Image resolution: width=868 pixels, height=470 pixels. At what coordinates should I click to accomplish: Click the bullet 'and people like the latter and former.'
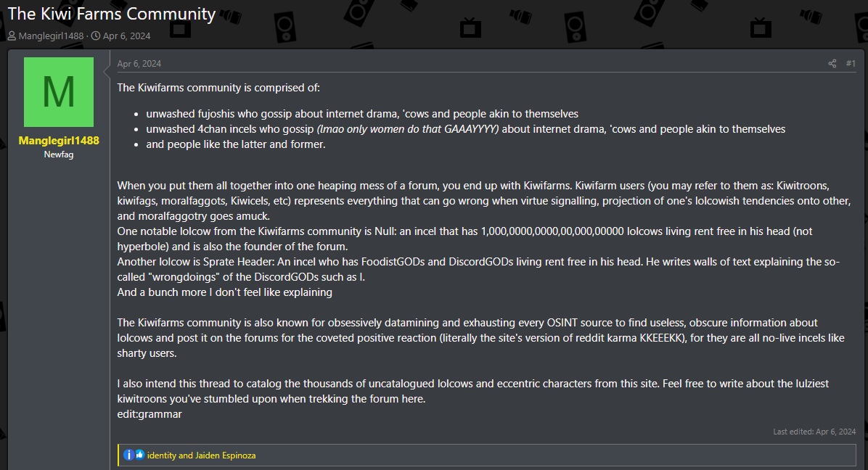click(x=236, y=144)
